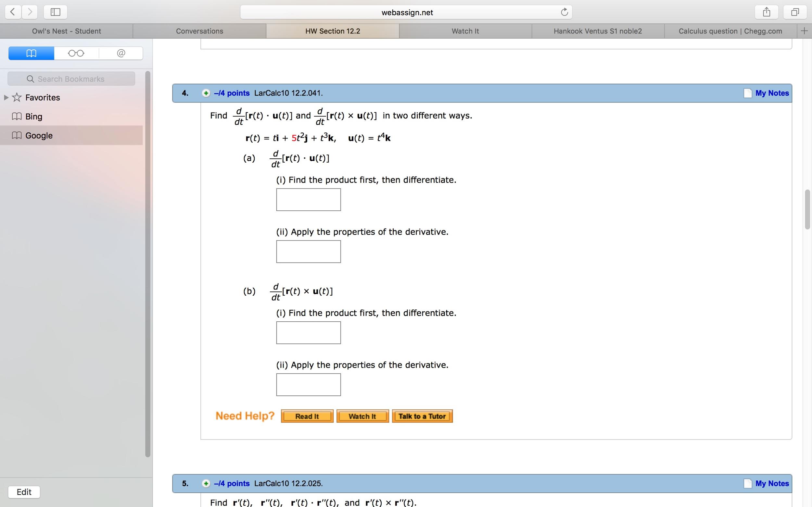Switch to the Conversations tab

point(199,31)
